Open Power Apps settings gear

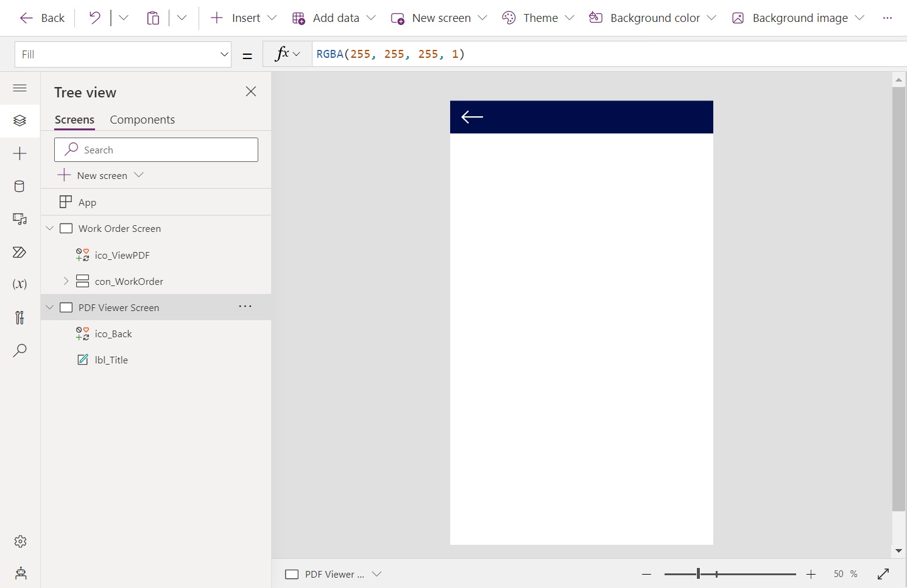click(x=19, y=541)
